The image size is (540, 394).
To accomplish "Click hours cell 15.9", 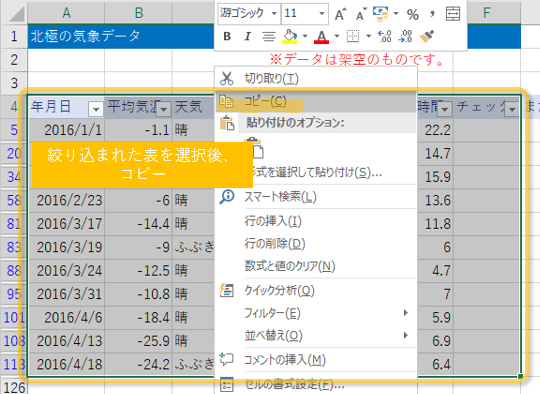I will click(x=435, y=177).
